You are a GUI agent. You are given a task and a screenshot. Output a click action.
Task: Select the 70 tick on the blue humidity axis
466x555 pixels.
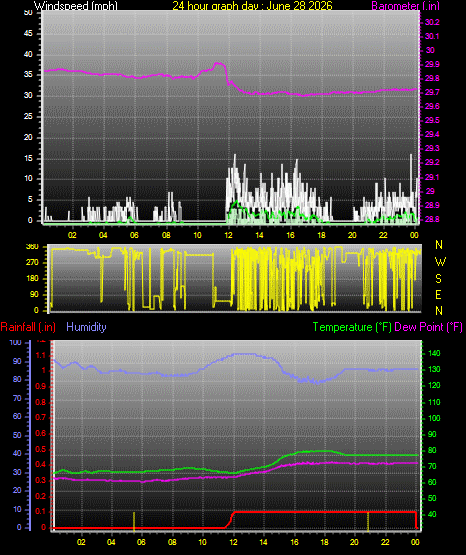[17, 398]
